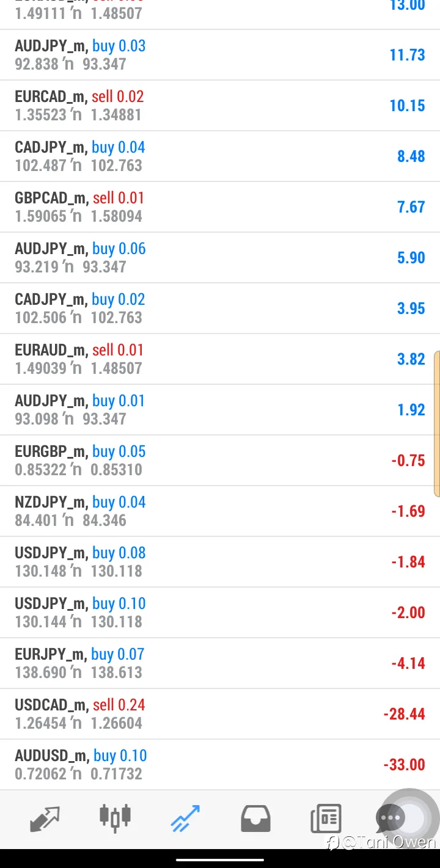Open the Quotes tab arrows icon
The image size is (440, 868).
tap(45, 819)
